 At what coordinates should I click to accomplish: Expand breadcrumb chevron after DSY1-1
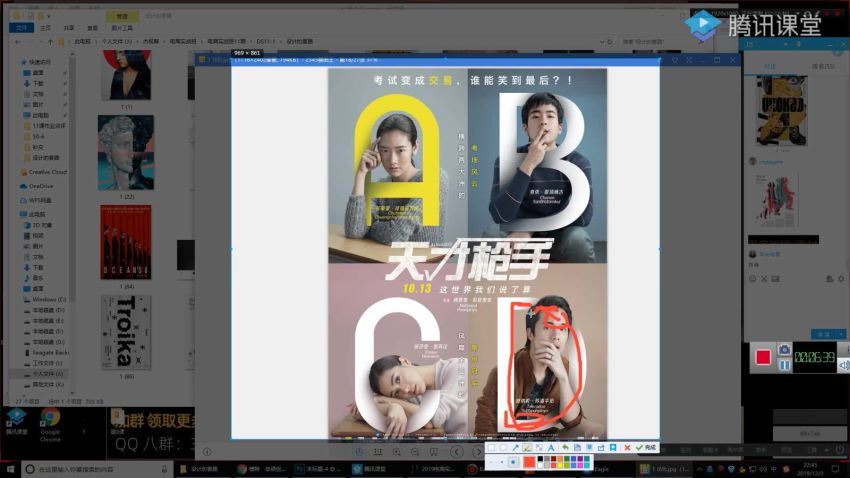click(x=281, y=42)
